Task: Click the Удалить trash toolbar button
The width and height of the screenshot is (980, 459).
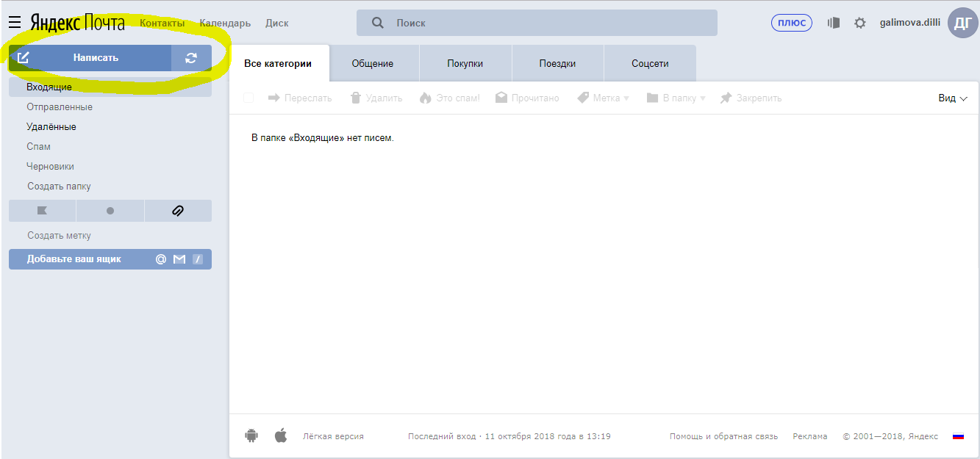Action: (376, 98)
